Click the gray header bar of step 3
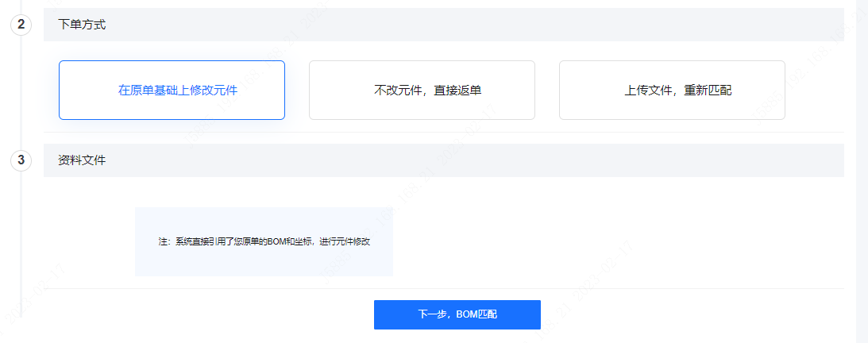 click(476, 160)
